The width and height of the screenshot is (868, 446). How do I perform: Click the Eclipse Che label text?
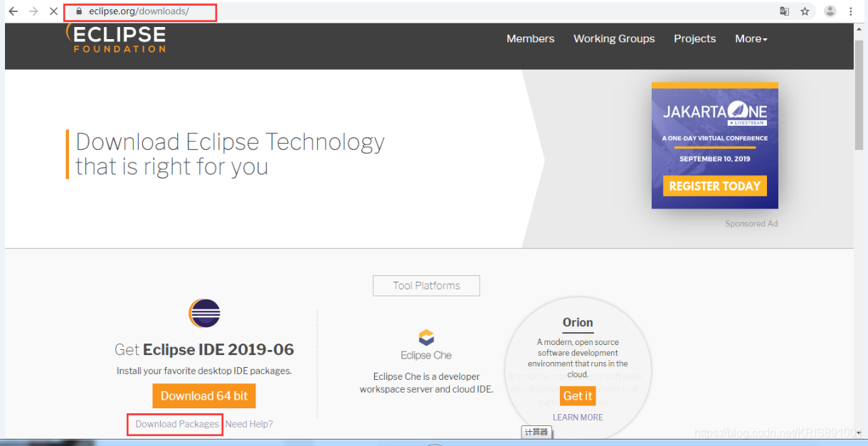click(426, 355)
